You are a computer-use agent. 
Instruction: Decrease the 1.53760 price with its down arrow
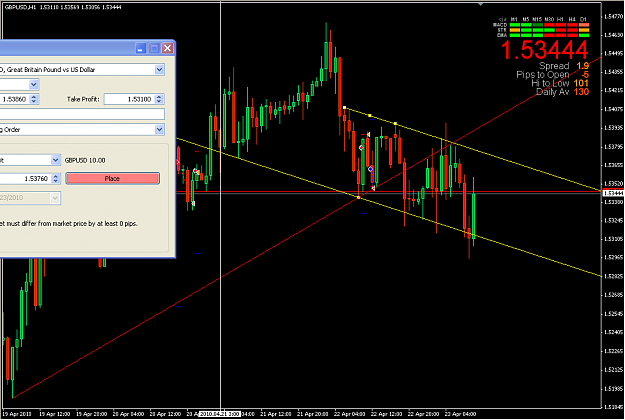(x=56, y=181)
